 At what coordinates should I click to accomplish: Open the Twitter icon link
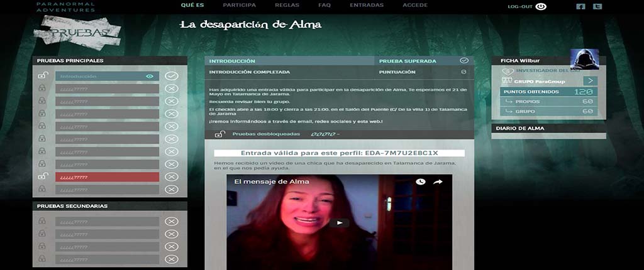pos(597,6)
